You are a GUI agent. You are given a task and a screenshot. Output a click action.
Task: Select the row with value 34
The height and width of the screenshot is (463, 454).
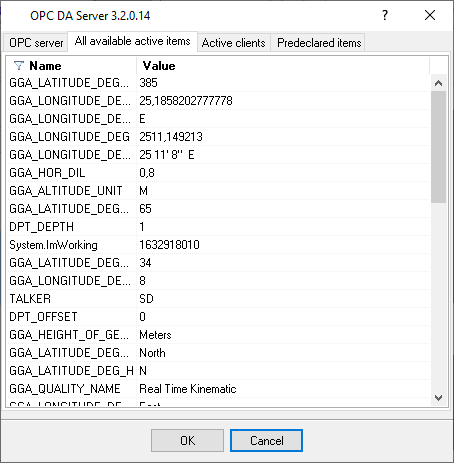pos(219,263)
